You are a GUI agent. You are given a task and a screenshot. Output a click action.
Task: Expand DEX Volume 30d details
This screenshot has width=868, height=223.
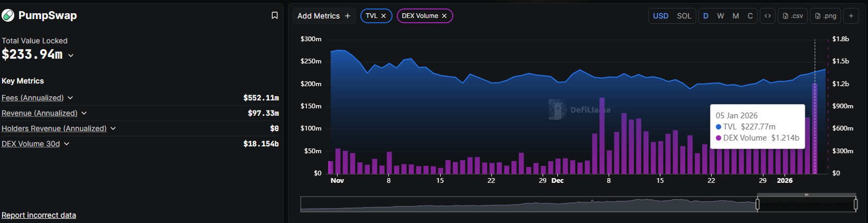point(67,144)
